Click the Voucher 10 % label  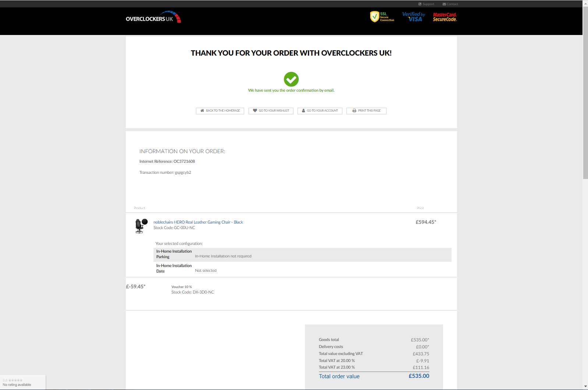[182, 287]
